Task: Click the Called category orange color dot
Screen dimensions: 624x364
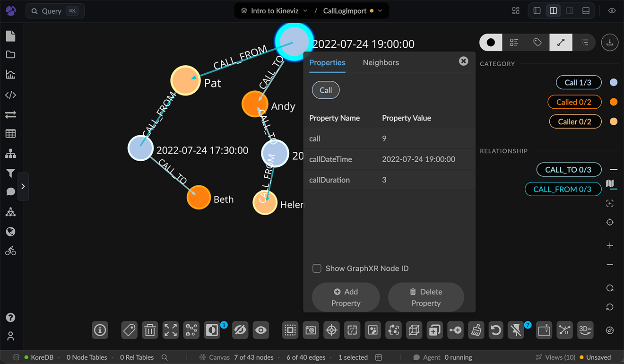Action: click(614, 102)
